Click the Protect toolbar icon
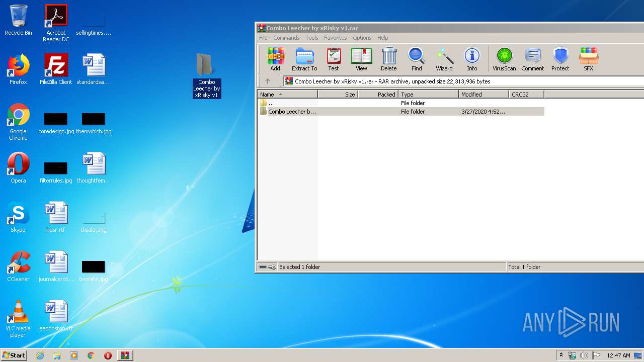The image size is (644, 362). (x=560, y=59)
